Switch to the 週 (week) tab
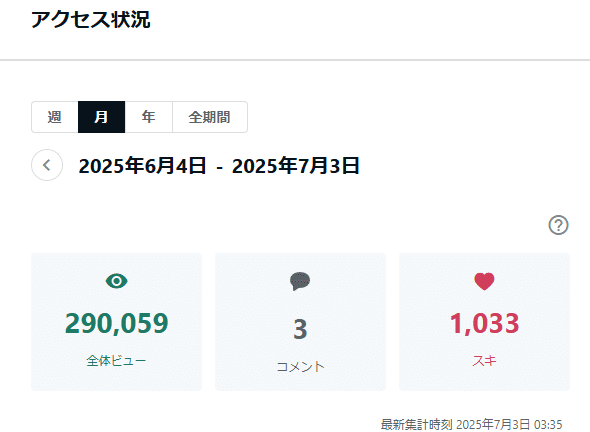Screen dimensions: 590x432 pyautogui.click(x=55, y=117)
